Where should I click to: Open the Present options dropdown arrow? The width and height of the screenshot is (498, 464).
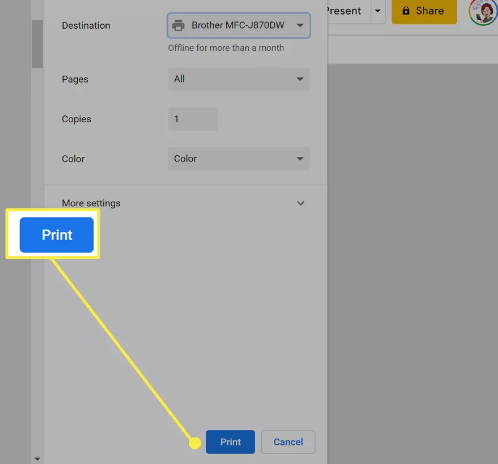pyautogui.click(x=378, y=11)
